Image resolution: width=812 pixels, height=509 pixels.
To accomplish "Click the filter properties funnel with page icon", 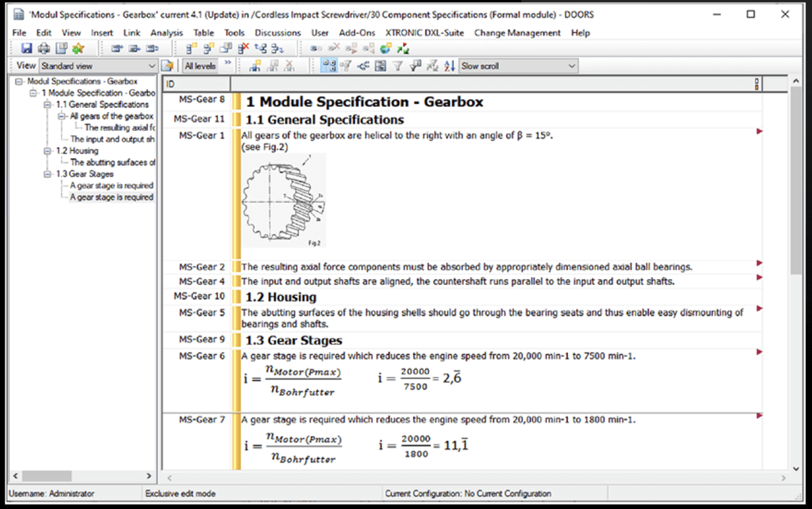I will (x=415, y=66).
